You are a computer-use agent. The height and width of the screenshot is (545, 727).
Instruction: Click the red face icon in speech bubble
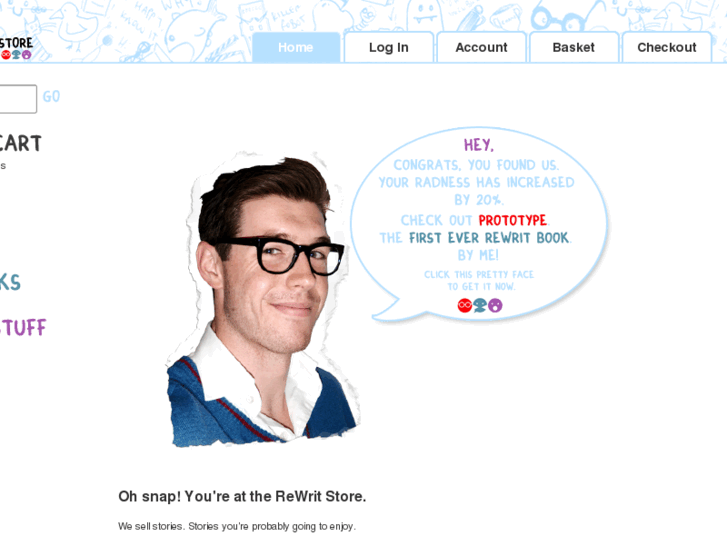[x=465, y=305]
